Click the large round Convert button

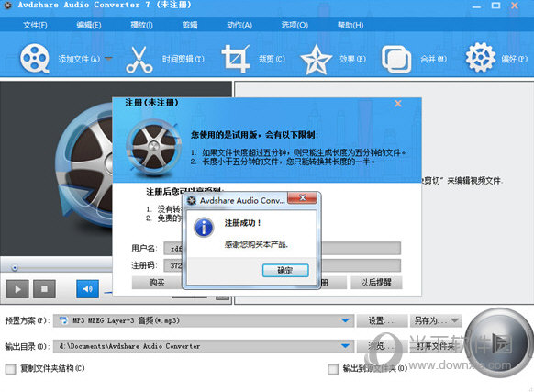499,343
